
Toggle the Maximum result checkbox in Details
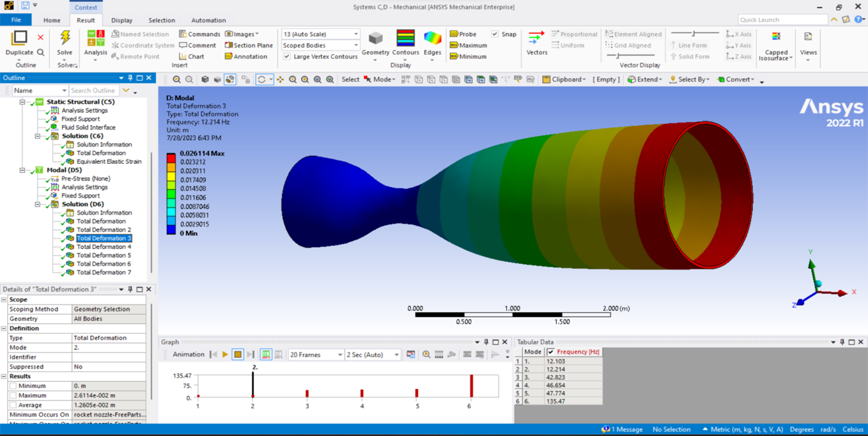(x=13, y=396)
